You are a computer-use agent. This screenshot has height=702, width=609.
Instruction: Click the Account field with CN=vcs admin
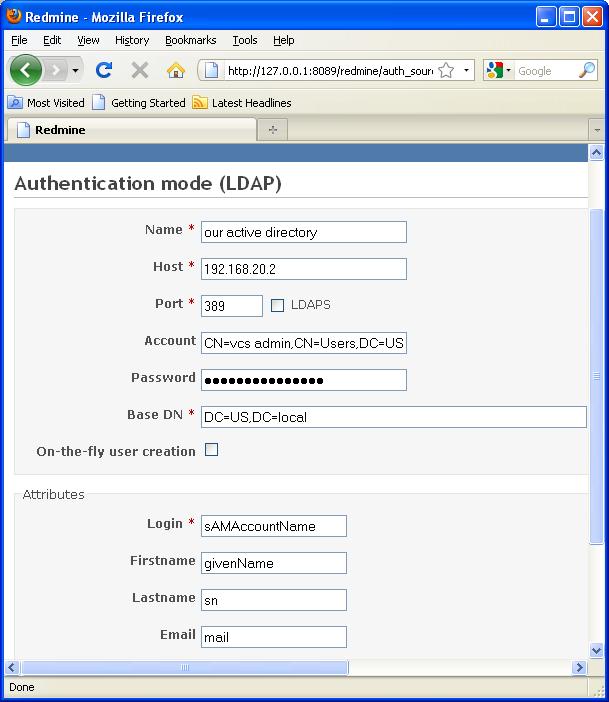tap(304, 343)
